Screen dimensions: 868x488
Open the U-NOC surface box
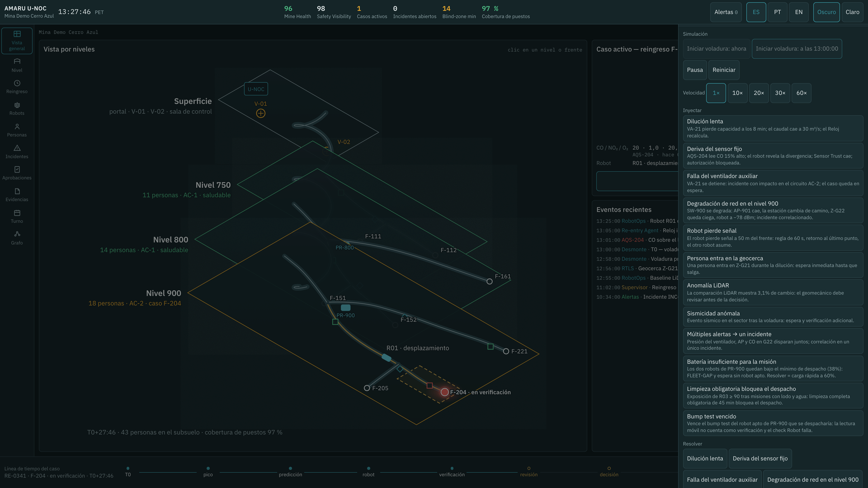click(256, 89)
